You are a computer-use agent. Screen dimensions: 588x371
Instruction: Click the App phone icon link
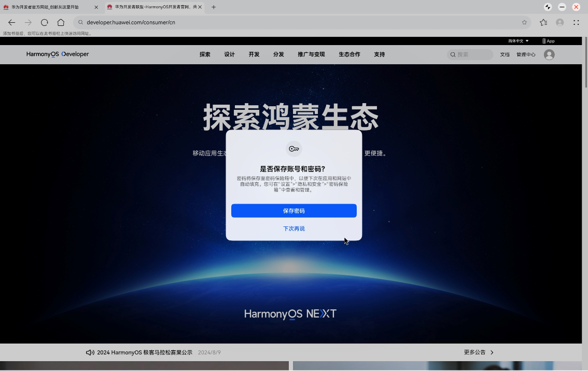click(548, 41)
